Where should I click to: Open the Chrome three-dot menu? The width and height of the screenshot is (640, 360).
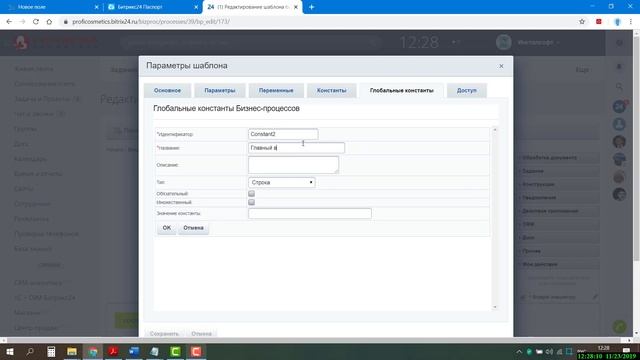631,22
